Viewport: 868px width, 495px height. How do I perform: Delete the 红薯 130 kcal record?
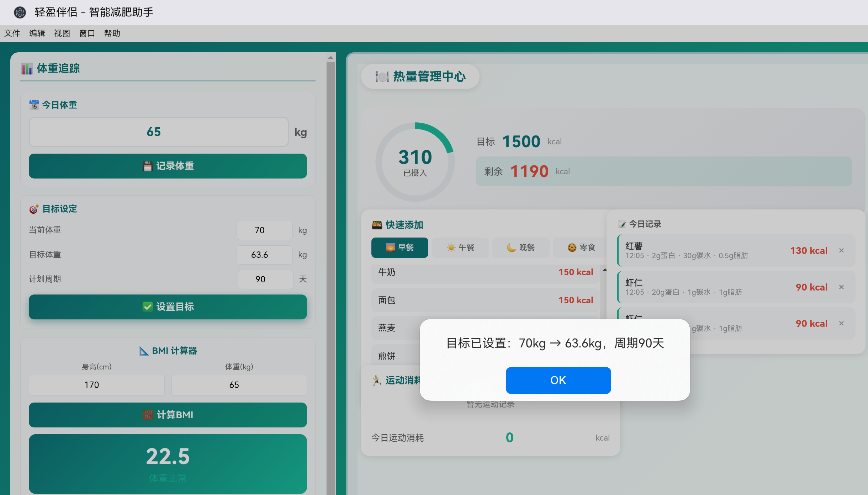pos(841,251)
